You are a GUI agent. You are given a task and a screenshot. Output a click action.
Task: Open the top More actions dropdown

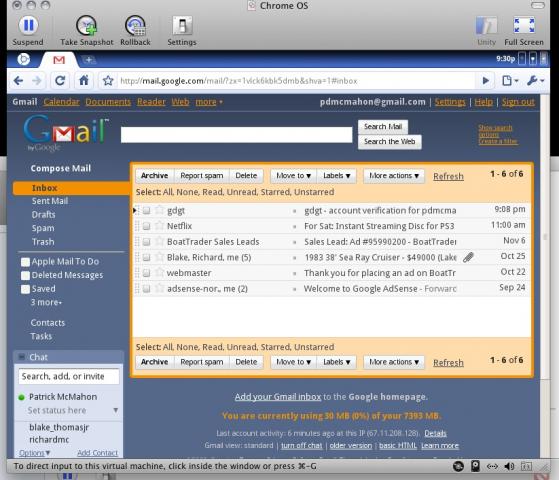(394, 176)
